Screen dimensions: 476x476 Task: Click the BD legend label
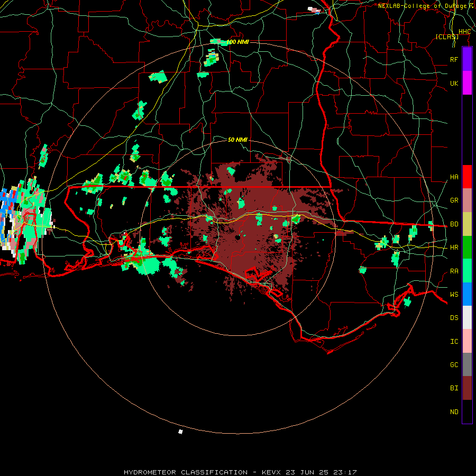pos(454,224)
